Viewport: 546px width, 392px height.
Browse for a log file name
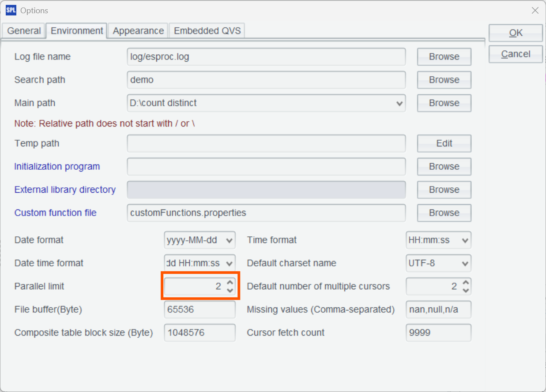tap(444, 56)
